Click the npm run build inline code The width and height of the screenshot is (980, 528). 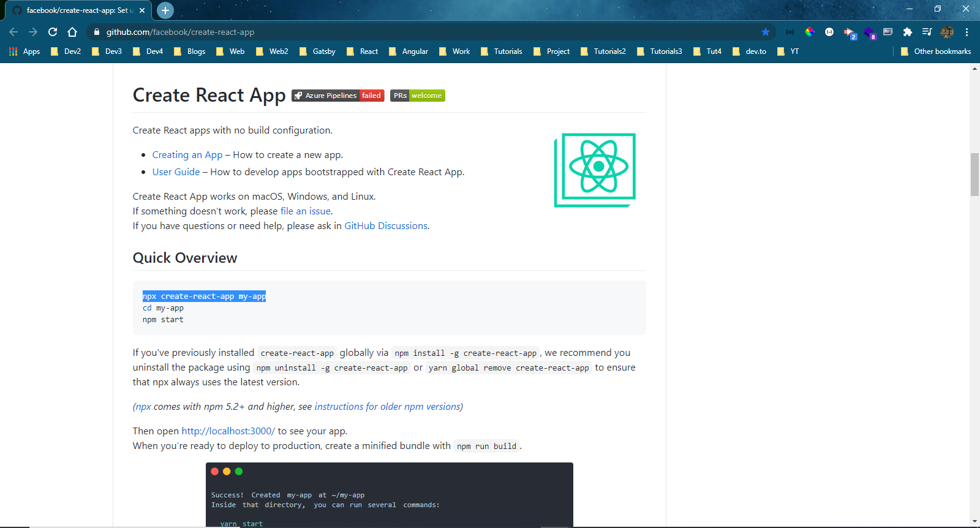click(487, 447)
